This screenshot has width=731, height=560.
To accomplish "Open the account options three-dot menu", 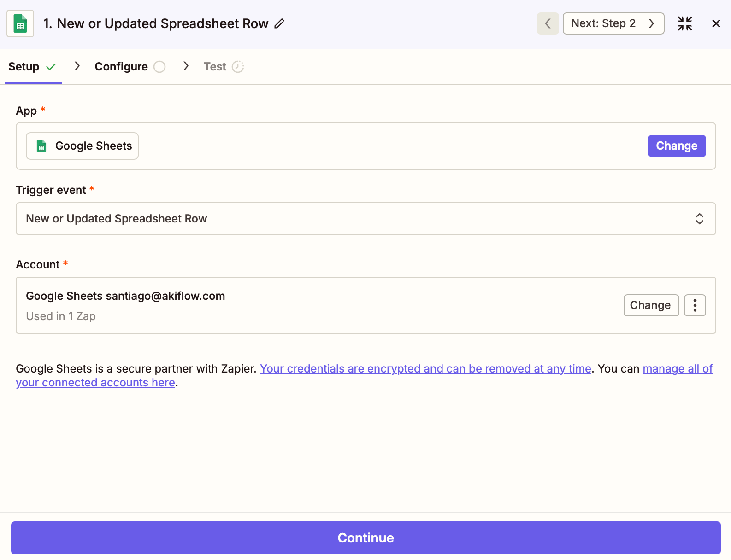I will pos(695,305).
